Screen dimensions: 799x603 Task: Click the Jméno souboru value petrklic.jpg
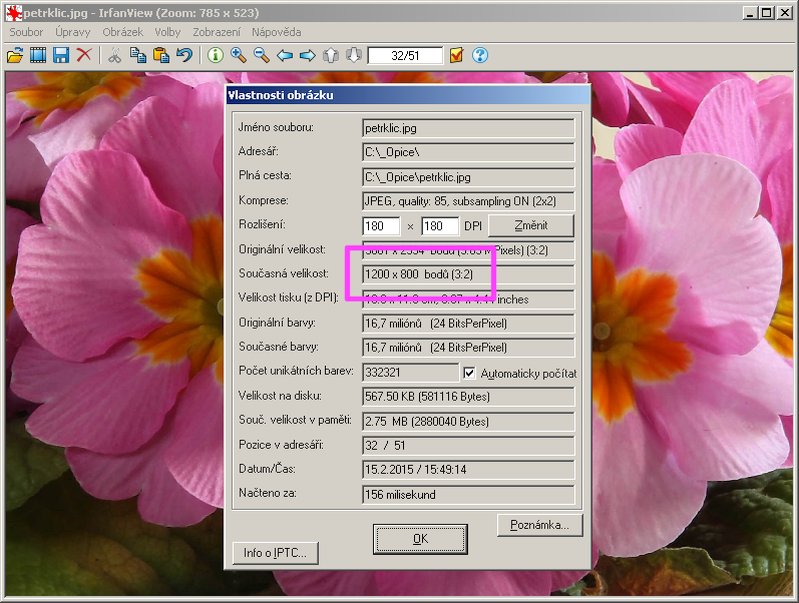click(468, 128)
